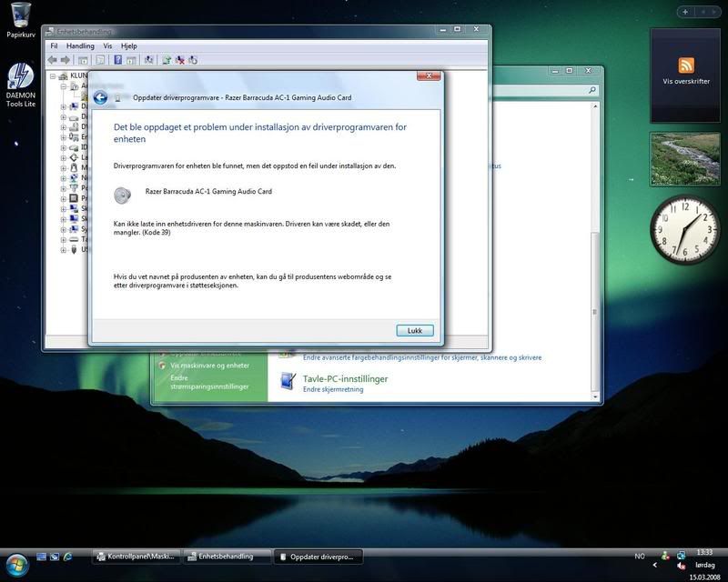The height and width of the screenshot is (582, 728).
Task: Open the Vis menu in Enhetsbehandling
Action: [107, 46]
